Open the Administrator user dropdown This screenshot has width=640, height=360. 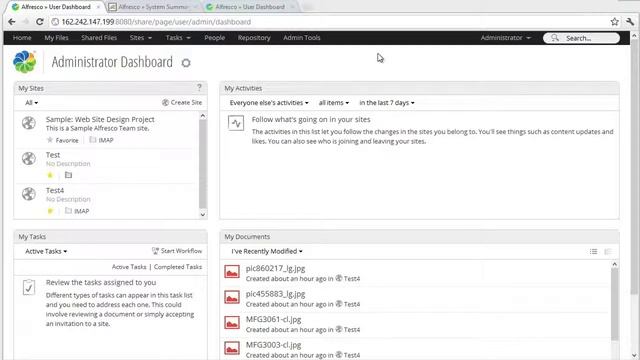point(506,38)
